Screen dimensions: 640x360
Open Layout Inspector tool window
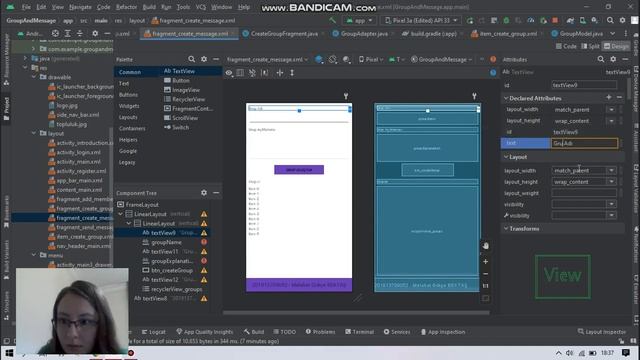(x=602, y=332)
